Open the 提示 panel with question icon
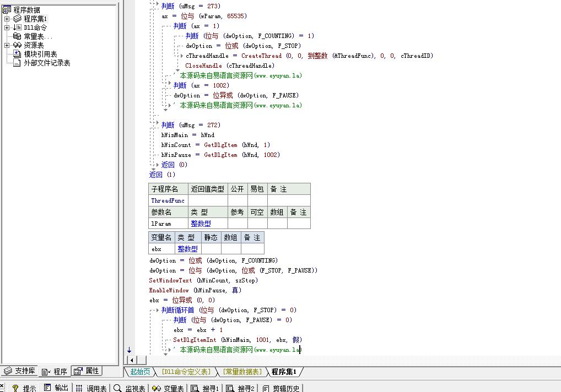Image resolution: width=561 pixels, height=392 pixels. click(x=24, y=388)
